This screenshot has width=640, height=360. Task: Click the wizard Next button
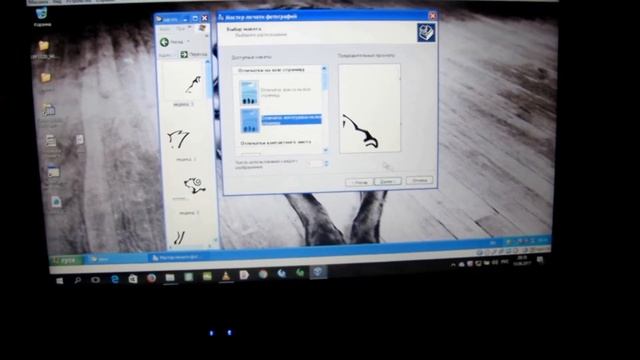pyautogui.click(x=388, y=181)
